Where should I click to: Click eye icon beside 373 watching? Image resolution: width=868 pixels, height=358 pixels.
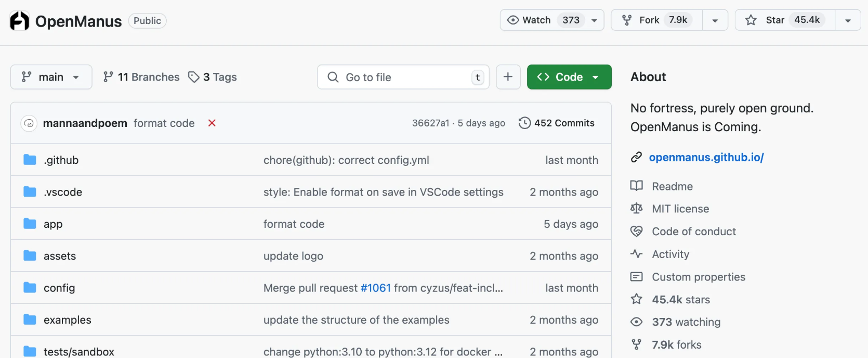pos(637,322)
